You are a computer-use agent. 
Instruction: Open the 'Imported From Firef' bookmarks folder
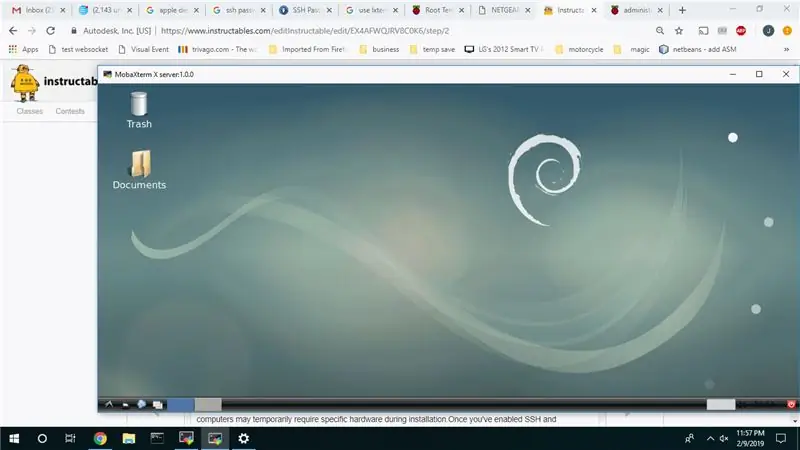pyautogui.click(x=308, y=49)
